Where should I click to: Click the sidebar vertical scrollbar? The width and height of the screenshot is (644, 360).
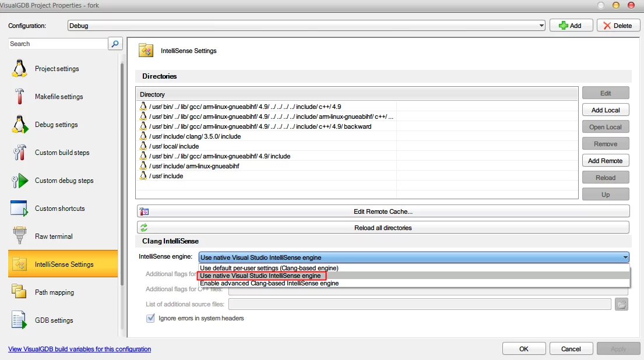click(x=122, y=175)
